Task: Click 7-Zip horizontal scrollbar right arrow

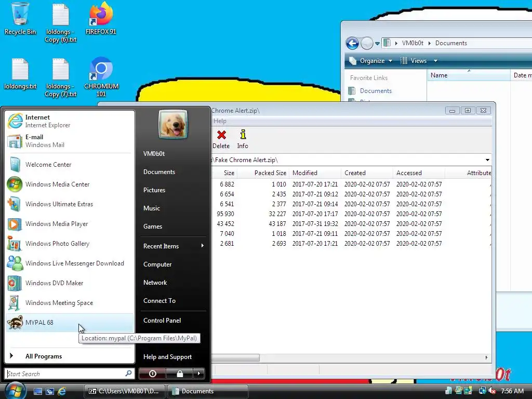Action: point(486,357)
